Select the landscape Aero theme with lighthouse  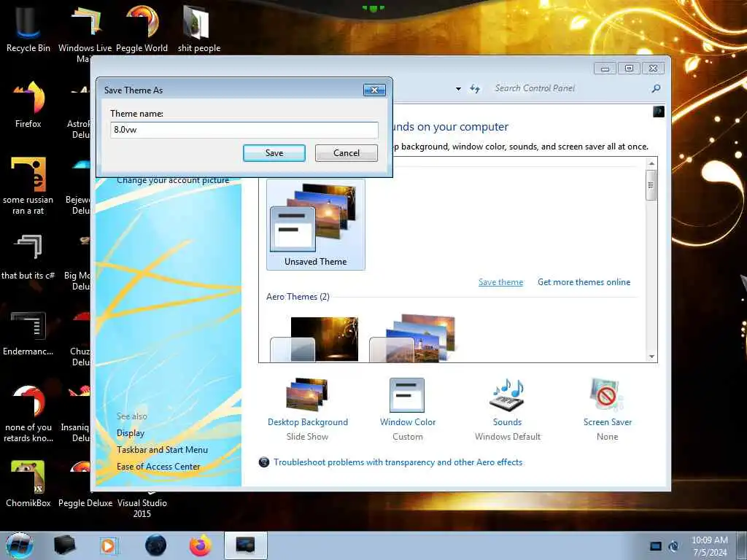(x=413, y=338)
